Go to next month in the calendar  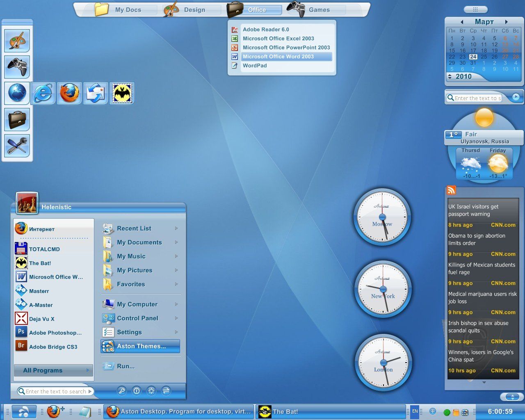point(506,22)
